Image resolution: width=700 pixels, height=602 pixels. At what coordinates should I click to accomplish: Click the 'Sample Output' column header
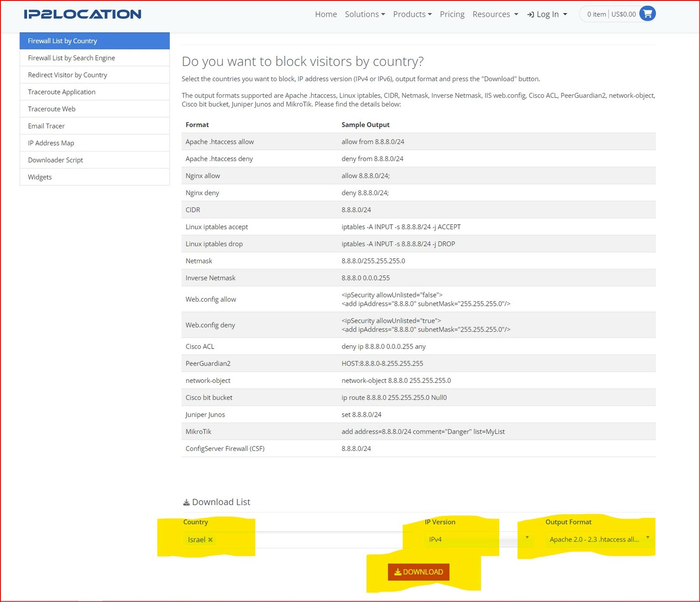(x=366, y=125)
